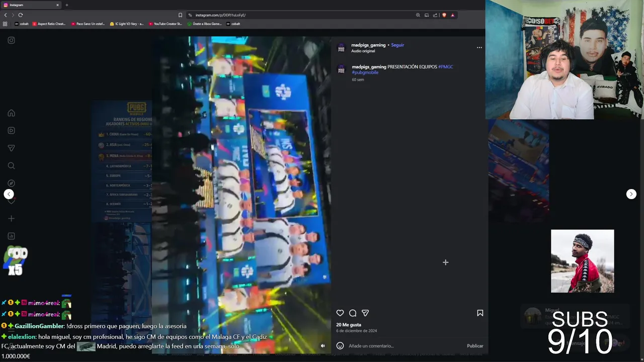Open the YouTube Creator St... bookmark

tap(165, 24)
